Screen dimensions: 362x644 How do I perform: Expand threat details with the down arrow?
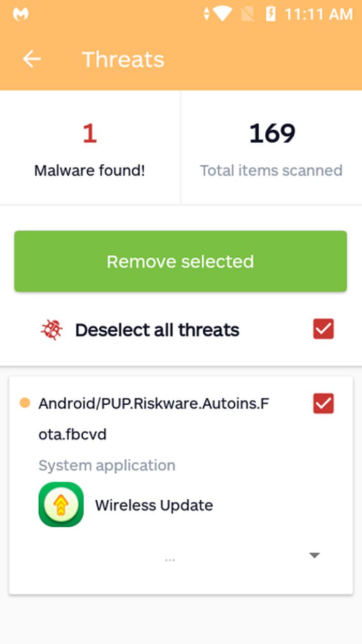(314, 556)
